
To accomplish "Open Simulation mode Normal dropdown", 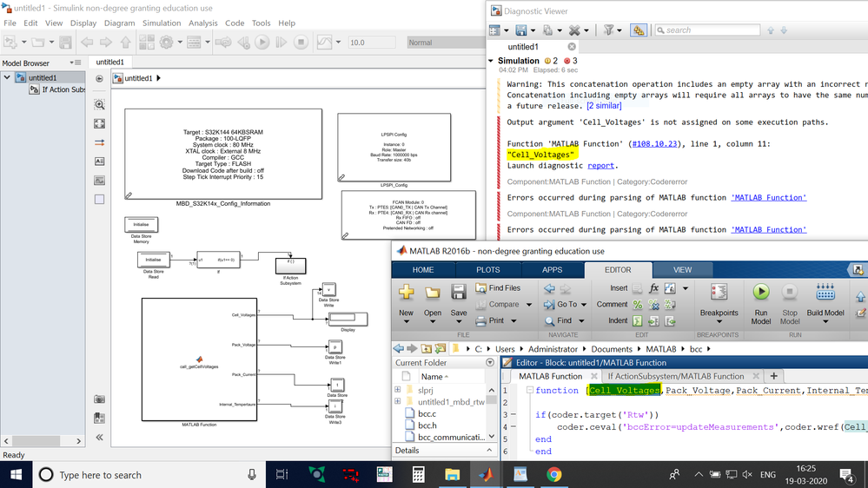I will point(446,43).
